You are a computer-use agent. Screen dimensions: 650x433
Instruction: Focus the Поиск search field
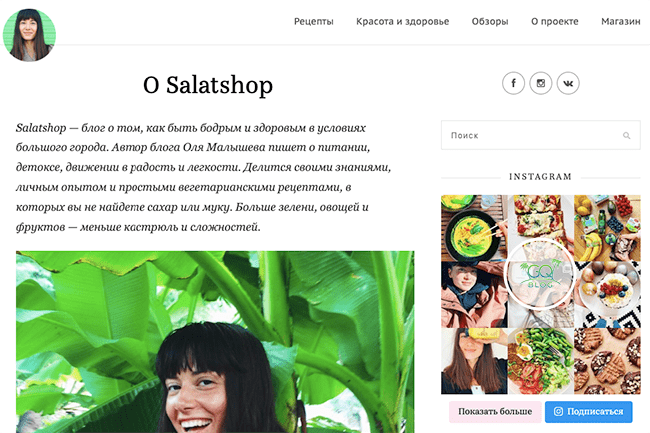pyautogui.click(x=541, y=135)
